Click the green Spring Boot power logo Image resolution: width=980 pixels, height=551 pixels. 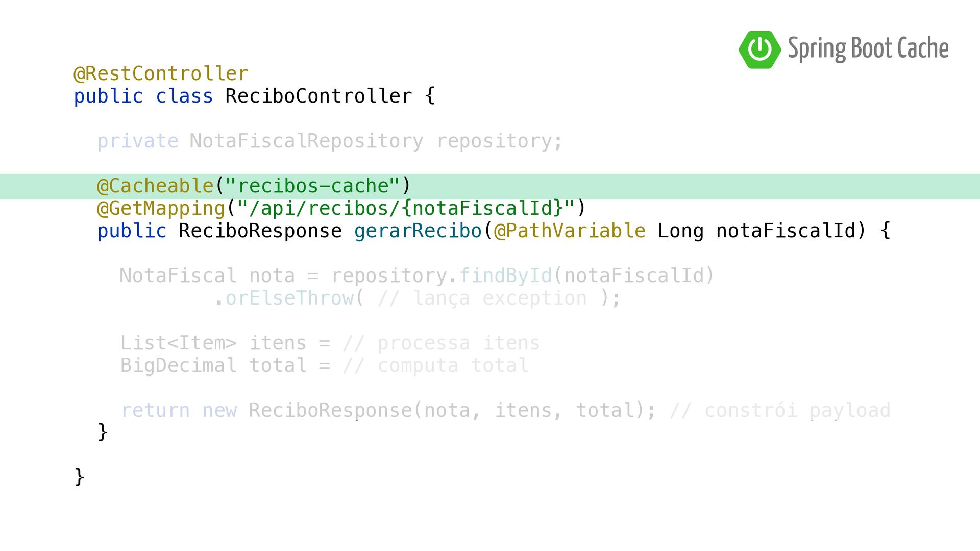pyautogui.click(x=759, y=49)
